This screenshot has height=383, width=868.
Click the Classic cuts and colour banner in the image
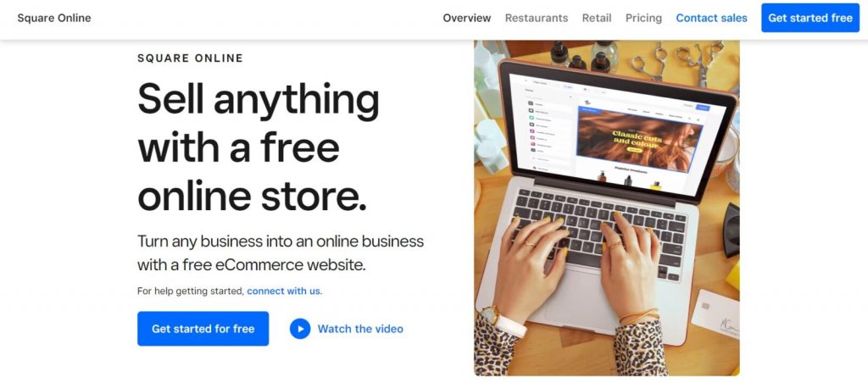(x=639, y=138)
